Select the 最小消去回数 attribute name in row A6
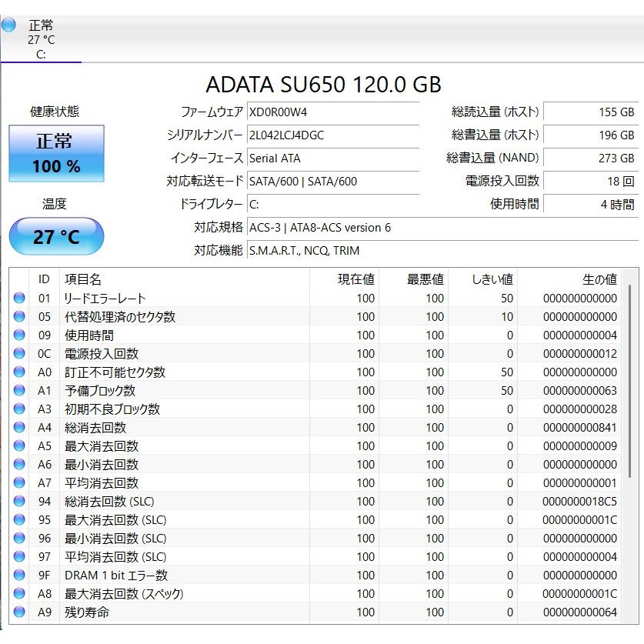The height and width of the screenshot is (644, 644). (102, 465)
